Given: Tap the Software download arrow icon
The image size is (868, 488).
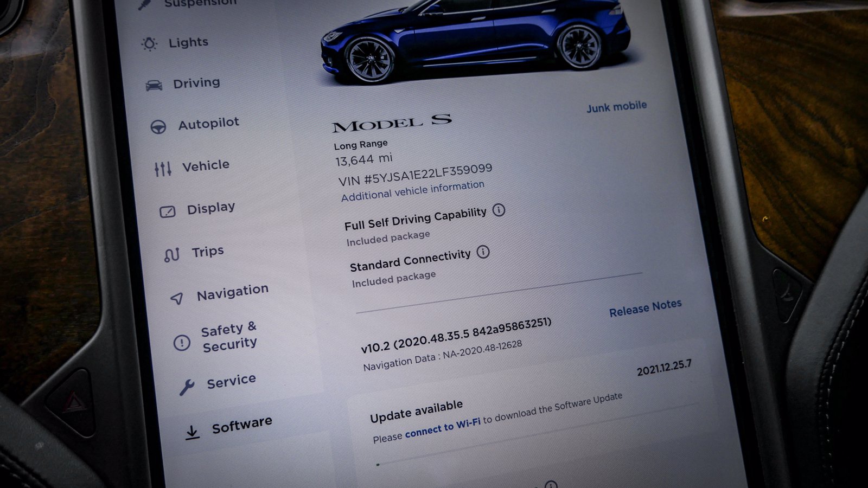Looking at the screenshot, I should point(192,432).
